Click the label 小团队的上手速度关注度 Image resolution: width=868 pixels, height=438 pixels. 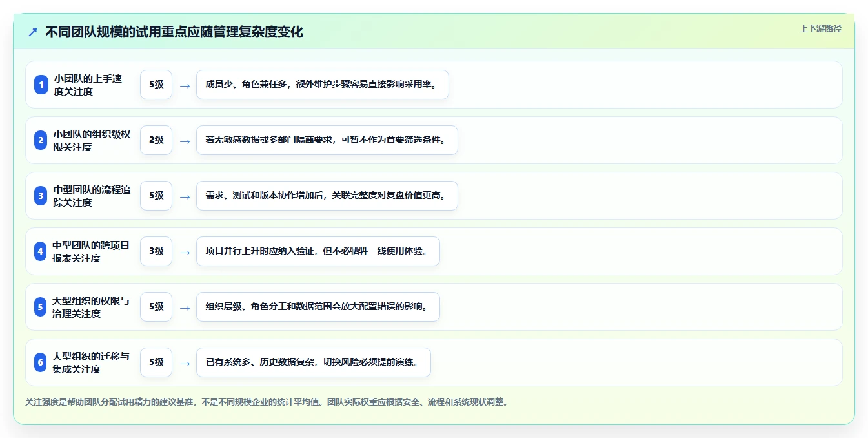coord(88,85)
